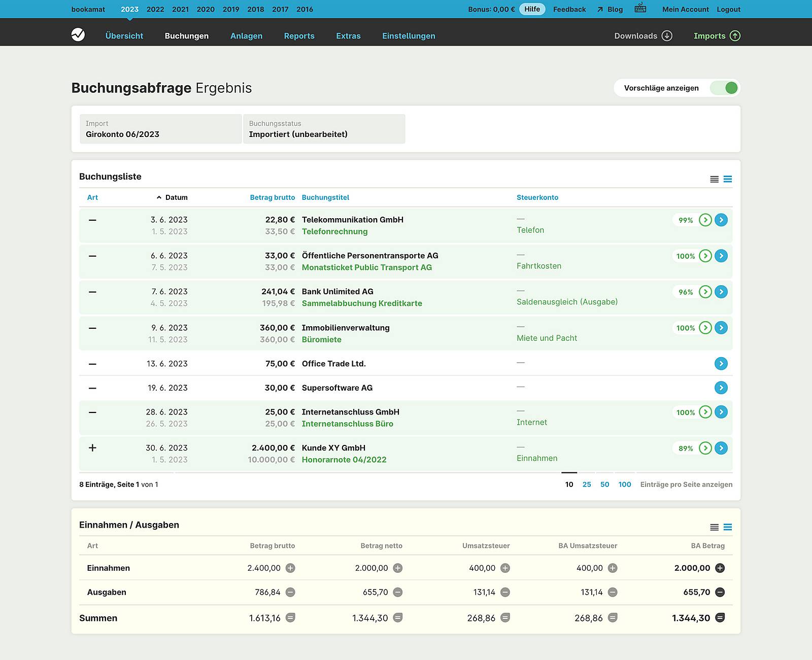Open Telekommunikation GmbH booking (blue arrow)
This screenshot has height=660, width=812.
[x=721, y=220]
